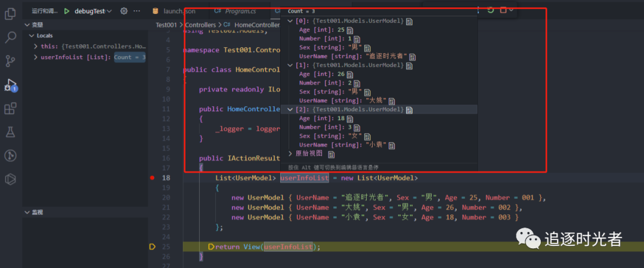Viewport: 644px width, 268px height.
Task: Click the Count = 3 hover header
Action: coord(301,11)
